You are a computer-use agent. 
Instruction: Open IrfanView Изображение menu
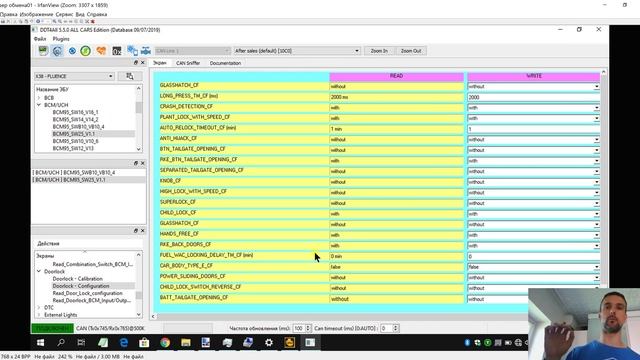(36, 14)
